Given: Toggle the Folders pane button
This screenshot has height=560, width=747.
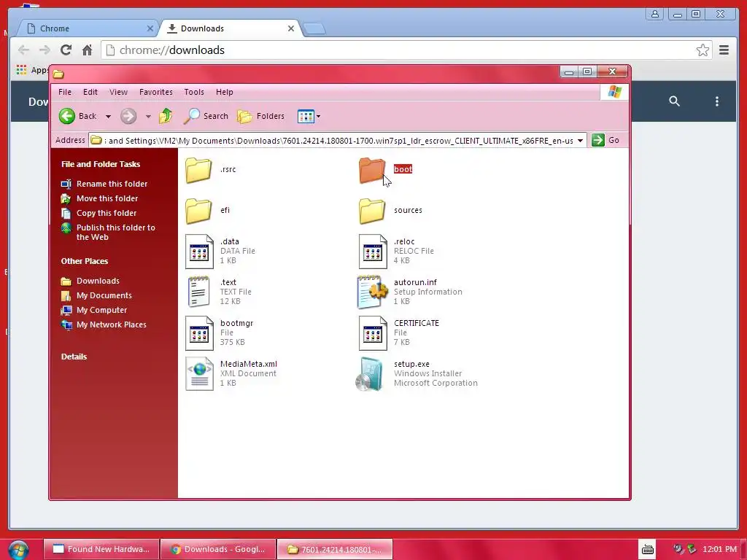Looking at the screenshot, I should tap(260, 116).
